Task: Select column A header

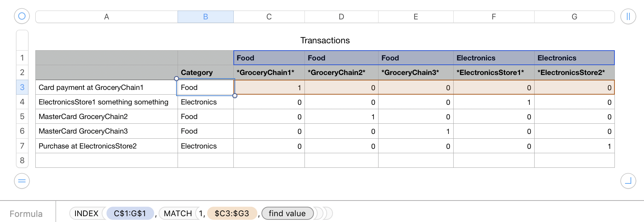Action: [106, 17]
